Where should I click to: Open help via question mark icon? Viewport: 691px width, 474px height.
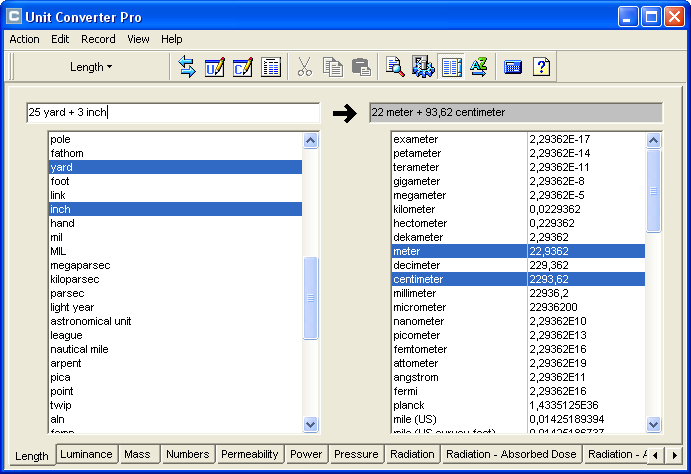point(541,67)
